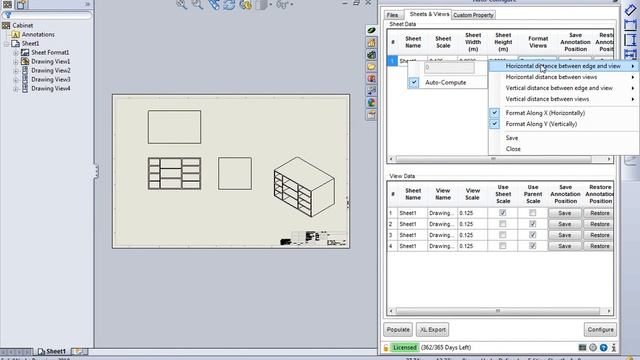Click the Configure button
The width and height of the screenshot is (640, 360).
[x=600, y=330]
